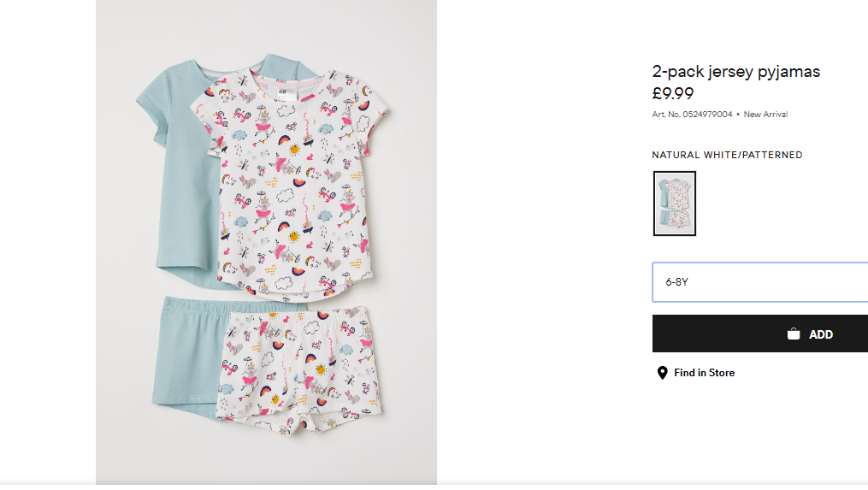The height and width of the screenshot is (490, 868).
Task: Select the Natural White/Patterned colour swatch
Action: pyautogui.click(x=674, y=204)
